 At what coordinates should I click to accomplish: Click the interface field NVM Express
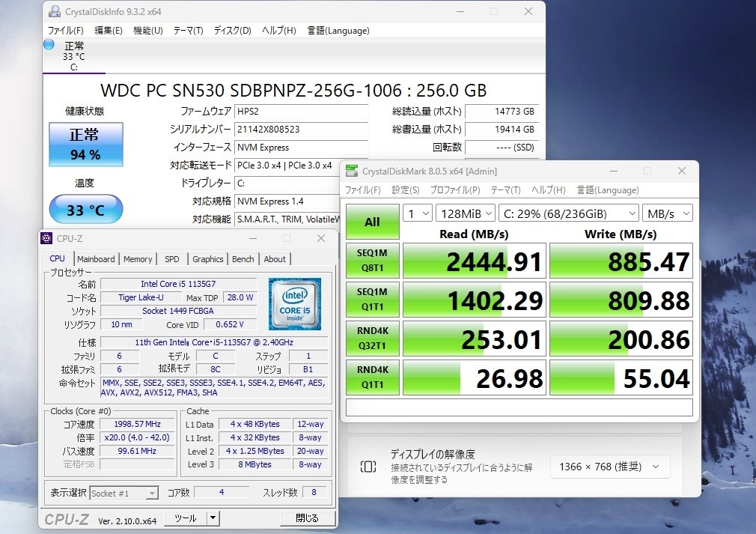click(302, 147)
